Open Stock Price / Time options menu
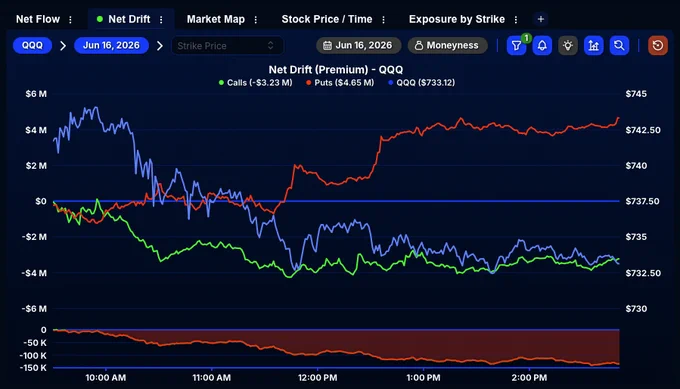The height and width of the screenshot is (389, 680). [383, 20]
